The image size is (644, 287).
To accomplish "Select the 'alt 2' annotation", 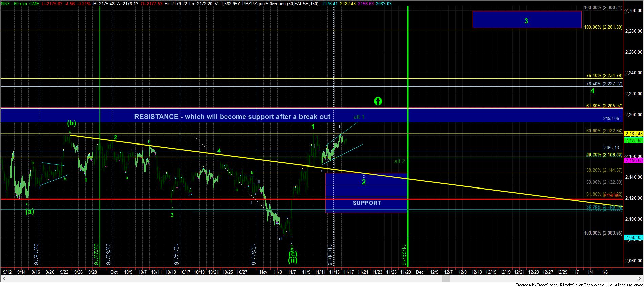I will 399,161.
